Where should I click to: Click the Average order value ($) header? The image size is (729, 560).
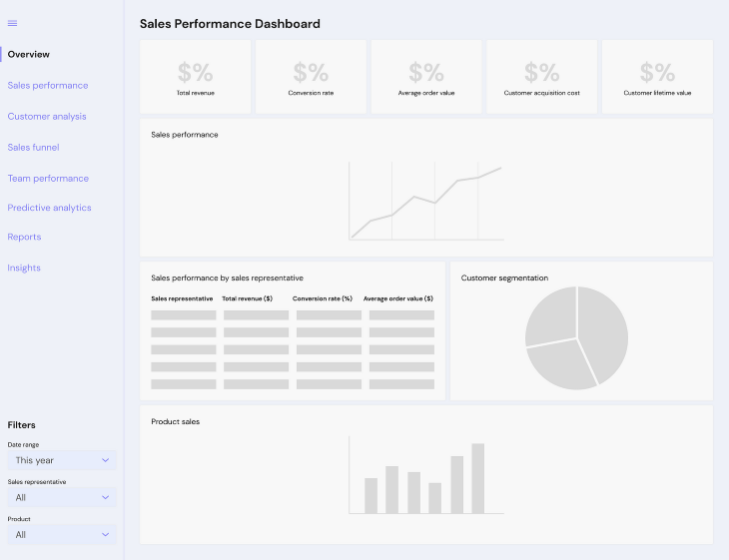click(398, 298)
